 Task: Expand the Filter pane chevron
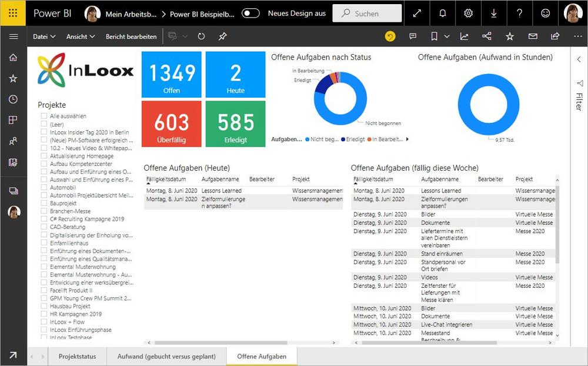coord(579,59)
